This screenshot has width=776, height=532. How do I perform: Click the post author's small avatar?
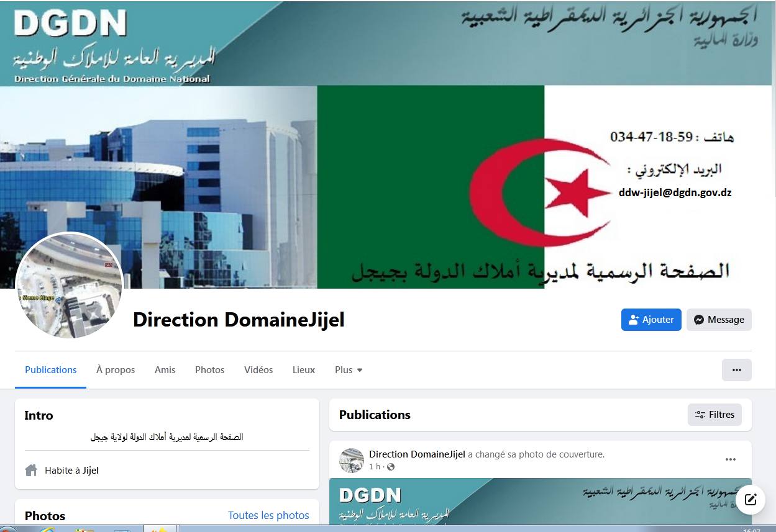click(x=352, y=460)
